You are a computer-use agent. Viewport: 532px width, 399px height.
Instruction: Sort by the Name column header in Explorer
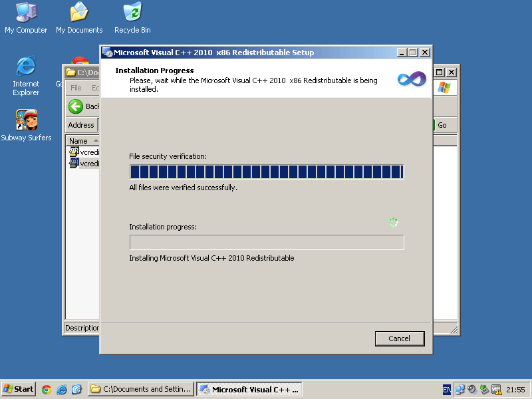(x=82, y=140)
